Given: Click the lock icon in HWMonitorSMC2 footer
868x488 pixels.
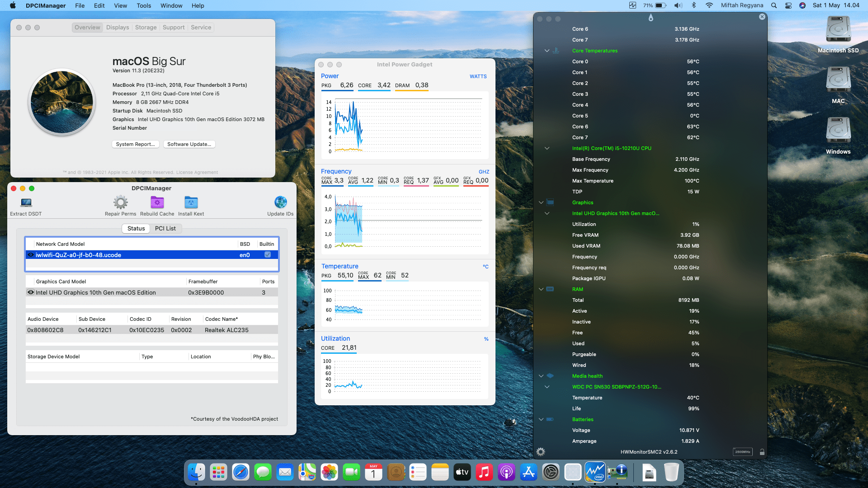Looking at the screenshot, I should coord(762,452).
